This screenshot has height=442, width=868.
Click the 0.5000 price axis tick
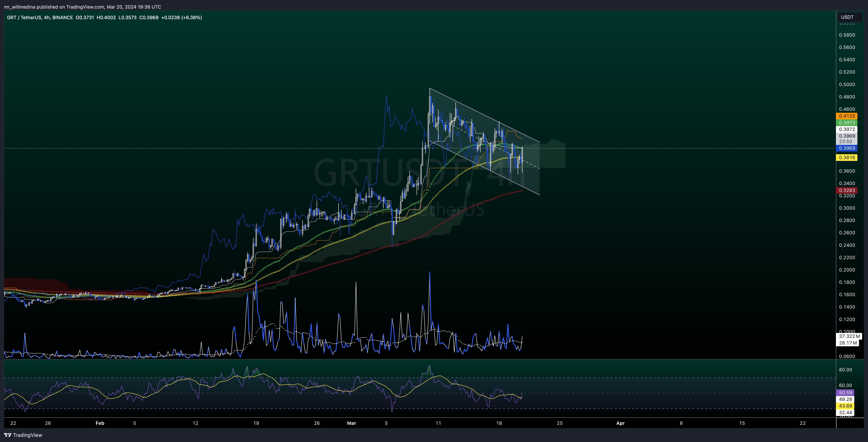click(x=847, y=85)
